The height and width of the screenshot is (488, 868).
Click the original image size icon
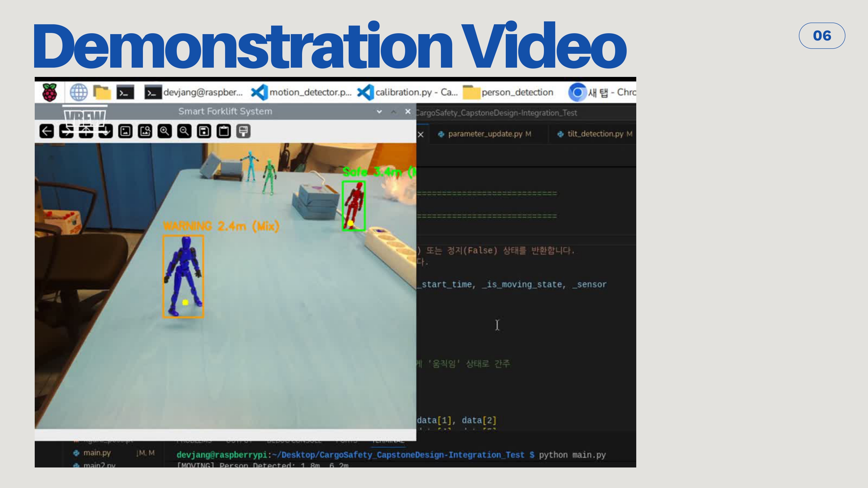(125, 131)
